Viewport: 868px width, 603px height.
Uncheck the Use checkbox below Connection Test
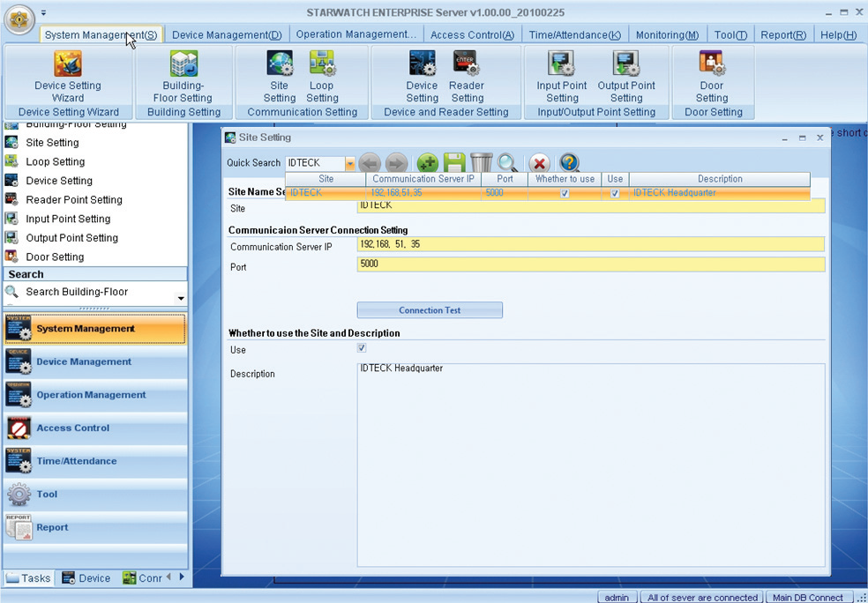pyautogui.click(x=362, y=348)
